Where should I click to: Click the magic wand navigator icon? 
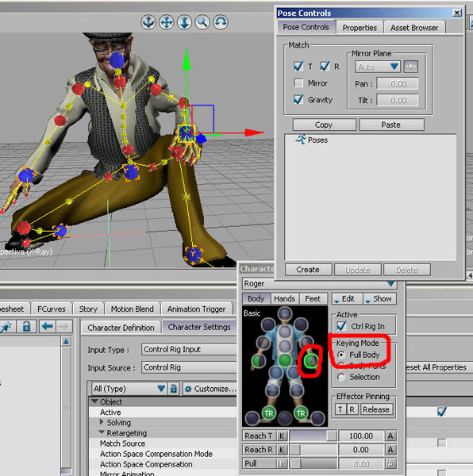point(6,327)
